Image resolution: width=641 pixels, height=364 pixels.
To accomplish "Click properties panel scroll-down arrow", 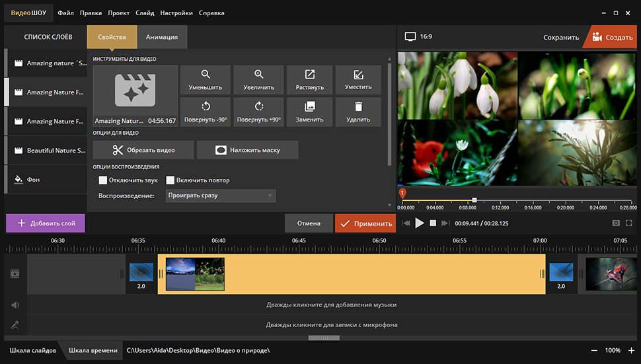I will pos(389,205).
